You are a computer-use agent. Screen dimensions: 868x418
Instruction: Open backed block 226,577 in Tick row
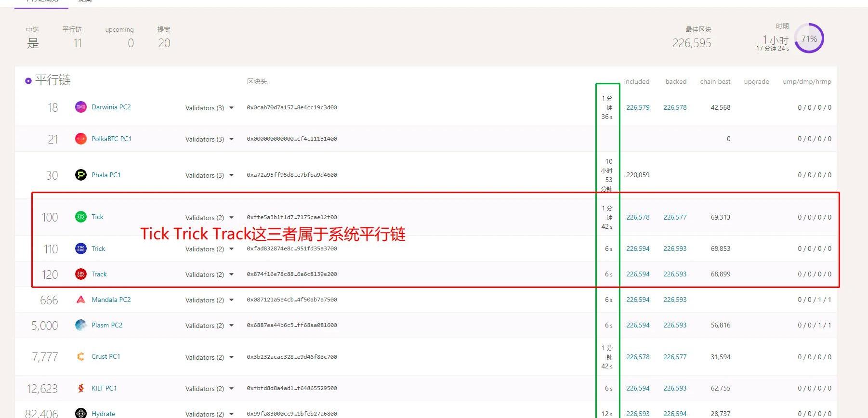pos(675,217)
